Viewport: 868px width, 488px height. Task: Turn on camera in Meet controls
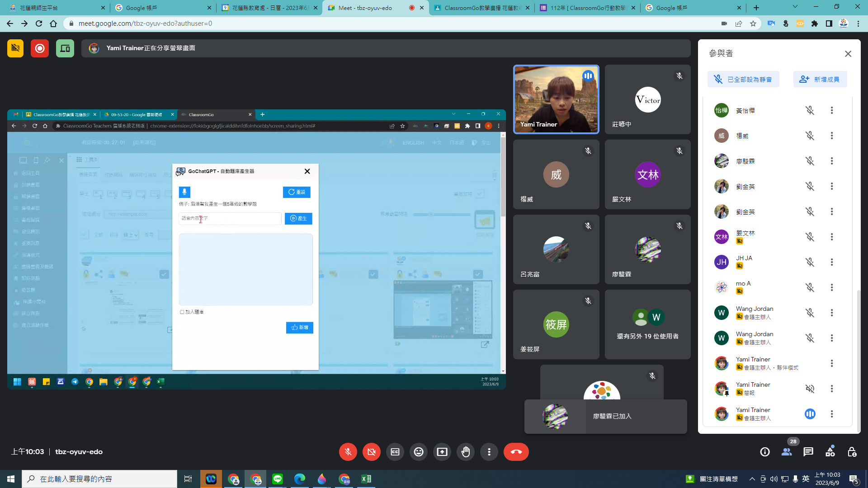[371, 452]
